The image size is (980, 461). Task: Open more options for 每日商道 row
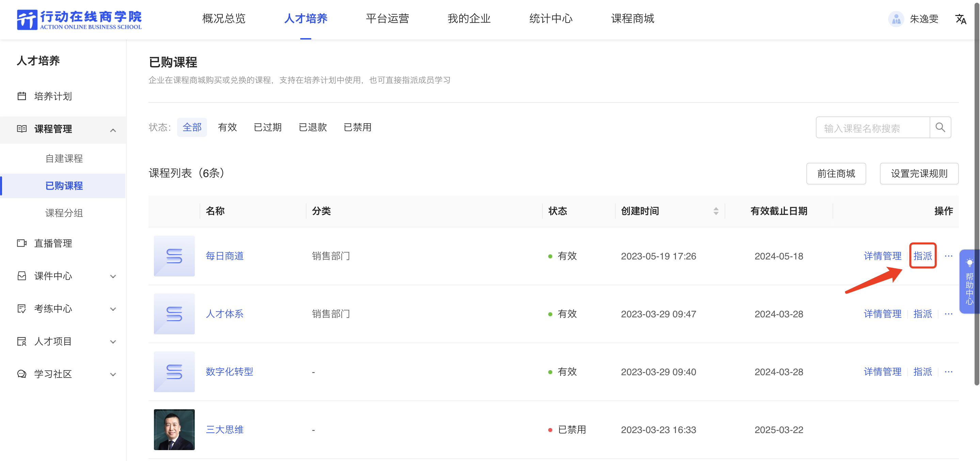point(948,256)
